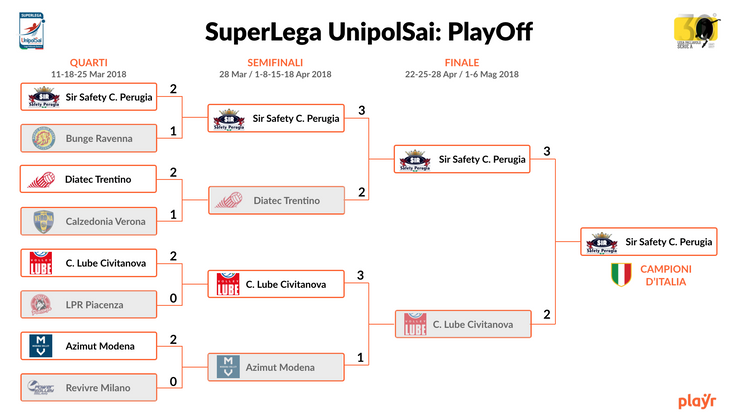Click the LPR Piacenza team logo
740x417 pixels.
point(42,304)
